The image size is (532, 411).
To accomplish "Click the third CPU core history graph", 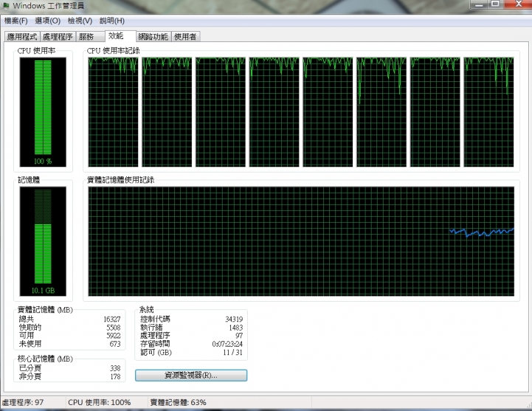I will coord(221,112).
